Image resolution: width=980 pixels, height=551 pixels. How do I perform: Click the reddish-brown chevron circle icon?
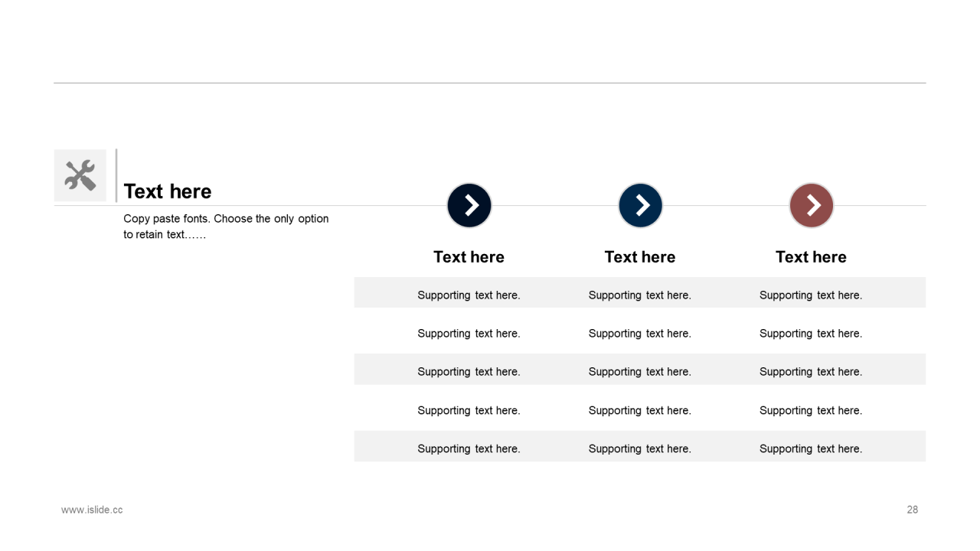[x=811, y=205]
